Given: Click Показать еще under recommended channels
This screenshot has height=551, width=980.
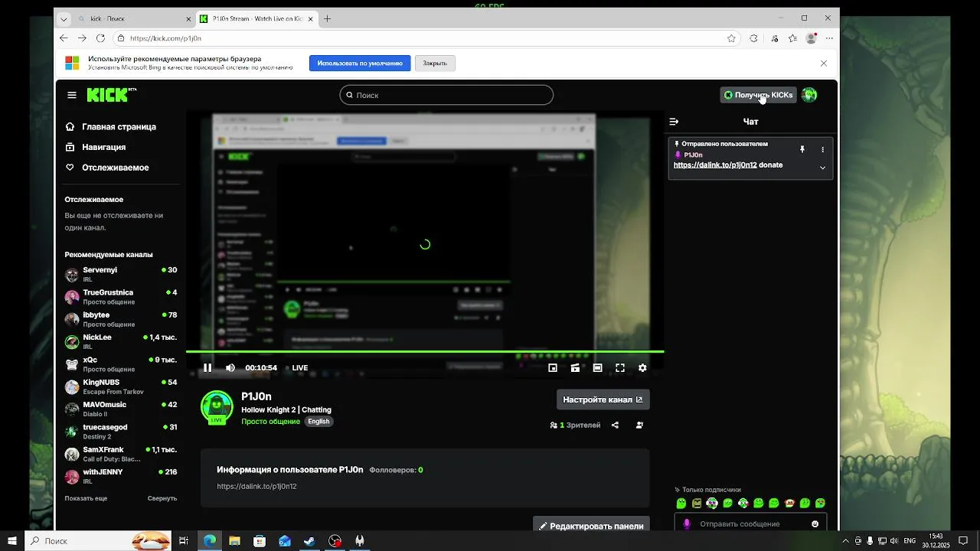Looking at the screenshot, I should pyautogui.click(x=86, y=498).
